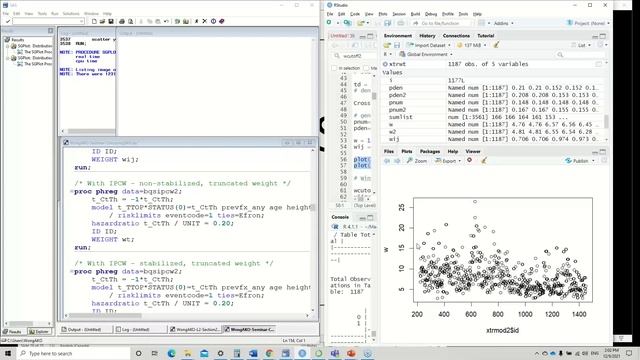
Task: Click RStudio Console tab
Action: point(340,217)
